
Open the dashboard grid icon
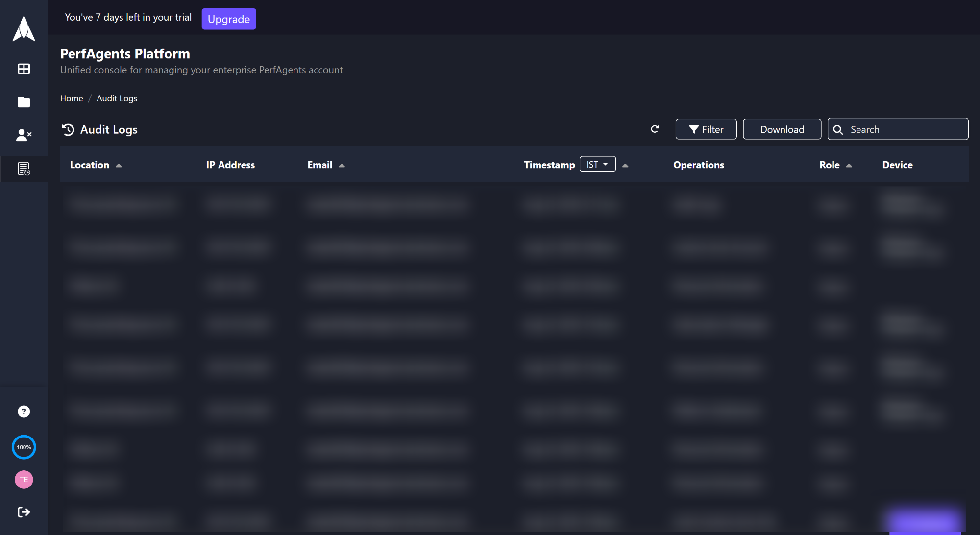[x=24, y=69]
